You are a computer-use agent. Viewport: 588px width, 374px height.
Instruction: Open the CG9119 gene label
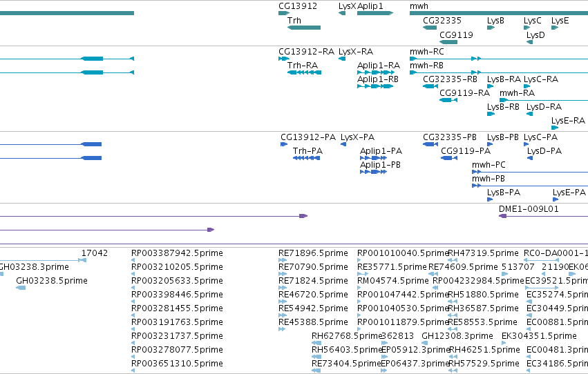pos(456,35)
